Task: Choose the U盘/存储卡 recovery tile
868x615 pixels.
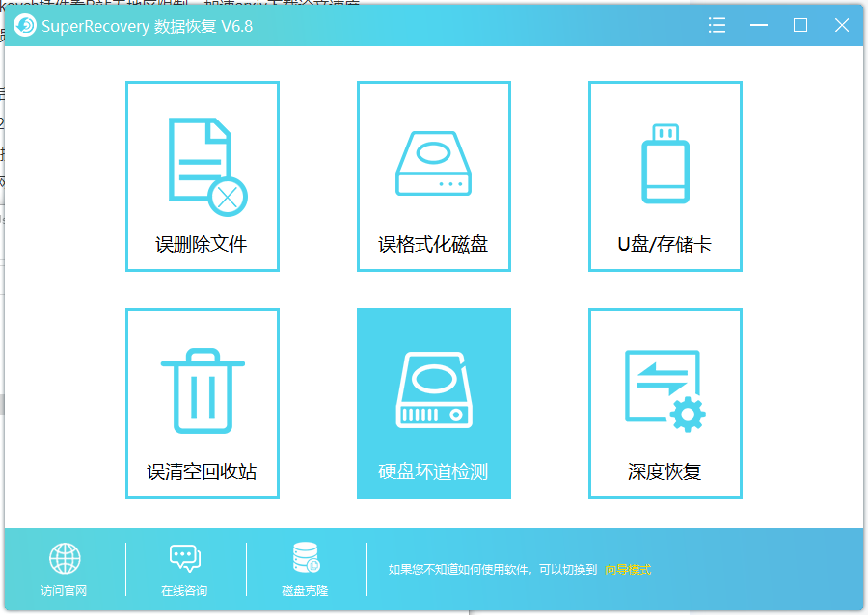Action: 665,176
